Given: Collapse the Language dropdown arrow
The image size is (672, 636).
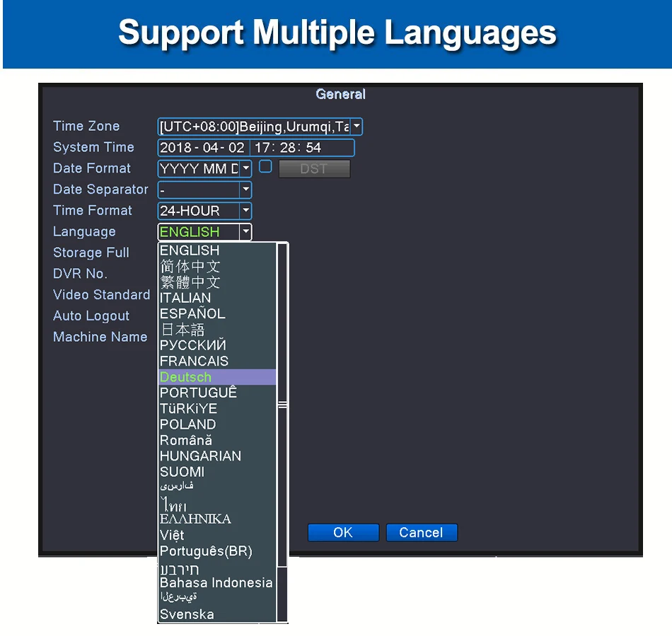Looking at the screenshot, I should (x=245, y=231).
